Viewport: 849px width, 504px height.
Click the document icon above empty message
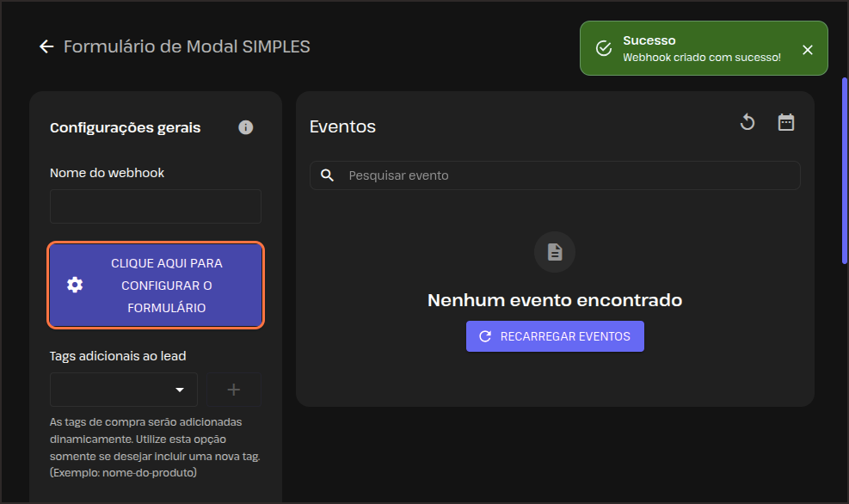[x=555, y=252]
